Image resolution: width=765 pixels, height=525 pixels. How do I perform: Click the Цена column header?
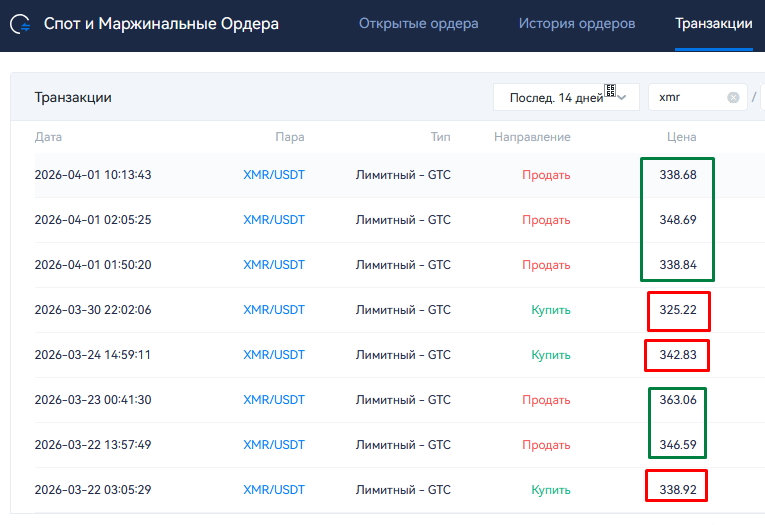[x=682, y=137]
